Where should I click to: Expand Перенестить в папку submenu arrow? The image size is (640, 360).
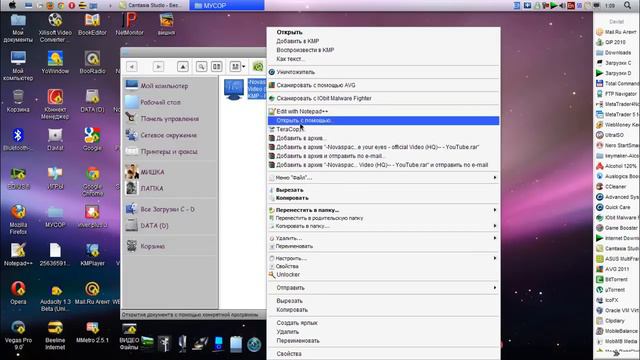coord(495,210)
